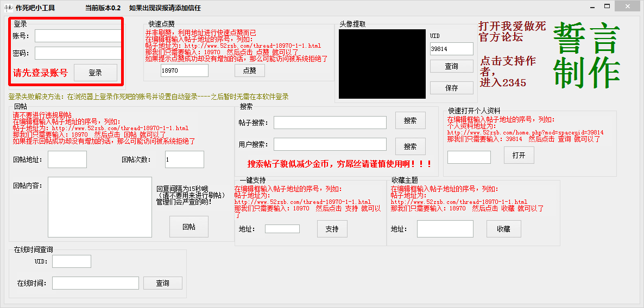The height and width of the screenshot is (308, 644).
Task: Click the red 请先登录账号 notice text
Action: (40, 73)
